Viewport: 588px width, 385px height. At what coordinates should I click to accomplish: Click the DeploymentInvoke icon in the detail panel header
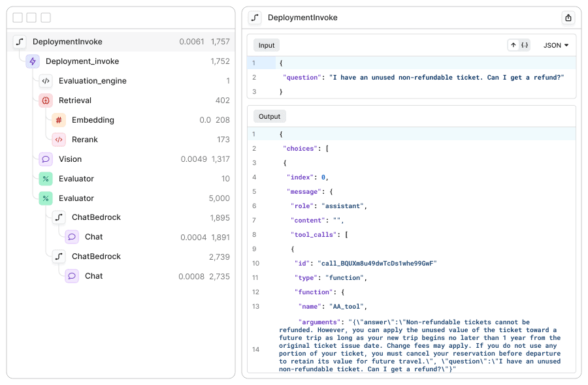tap(255, 18)
